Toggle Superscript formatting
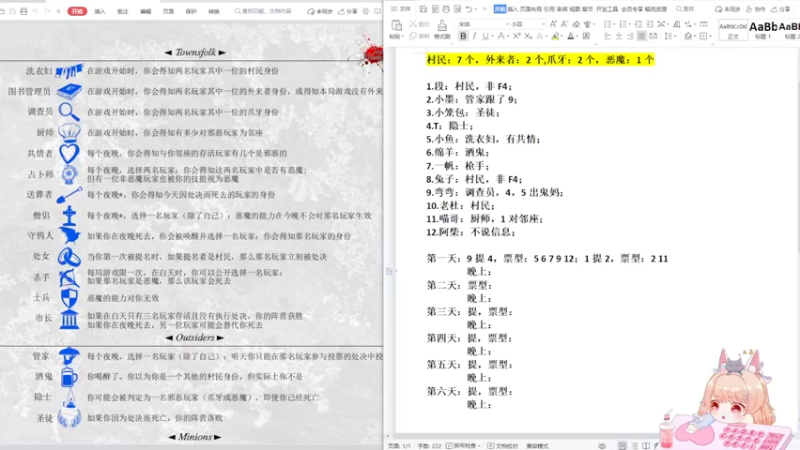 [516, 36]
